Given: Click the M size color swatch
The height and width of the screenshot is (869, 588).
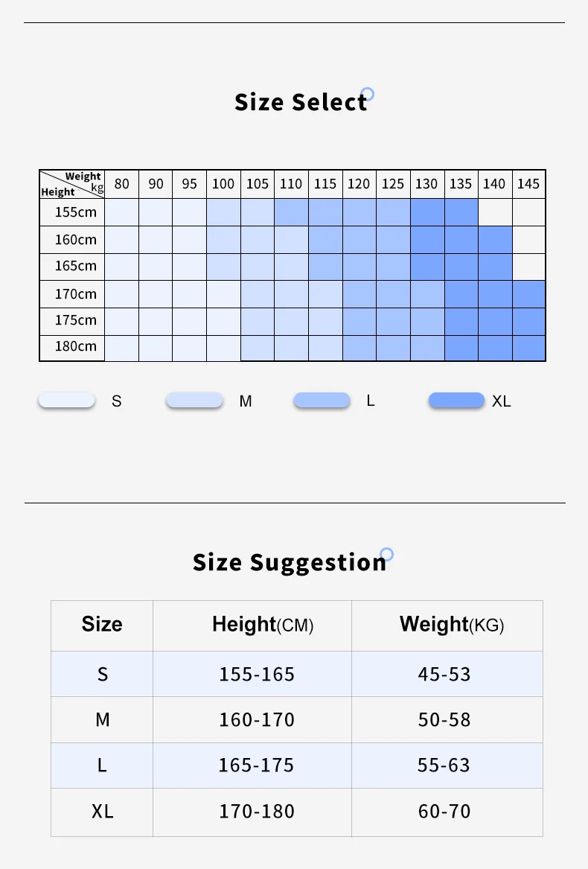Looking at the screenshot, I should pos(194,400).
